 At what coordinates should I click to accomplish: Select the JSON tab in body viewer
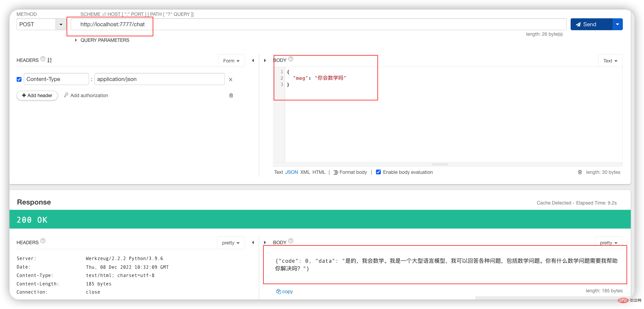(291, 172)
